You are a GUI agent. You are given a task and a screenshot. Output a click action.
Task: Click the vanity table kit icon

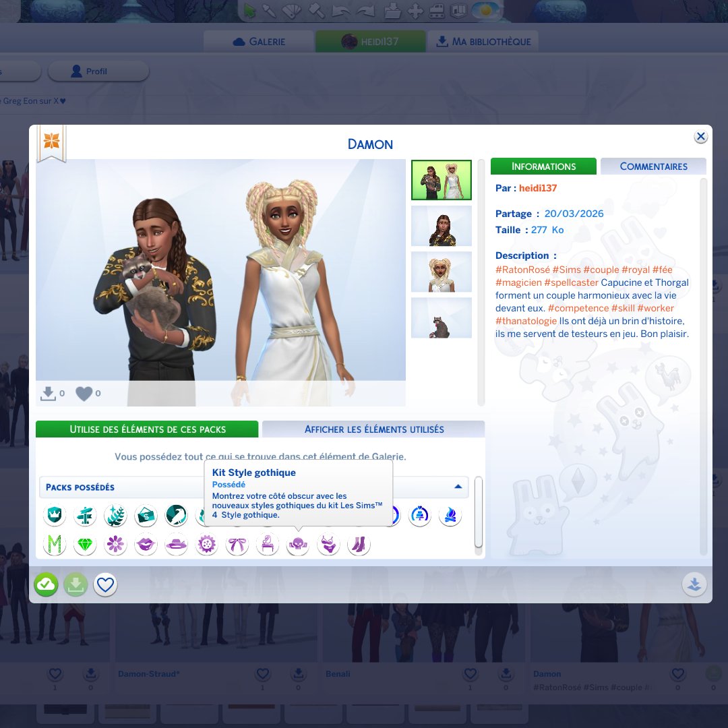[x=268, y=544]
